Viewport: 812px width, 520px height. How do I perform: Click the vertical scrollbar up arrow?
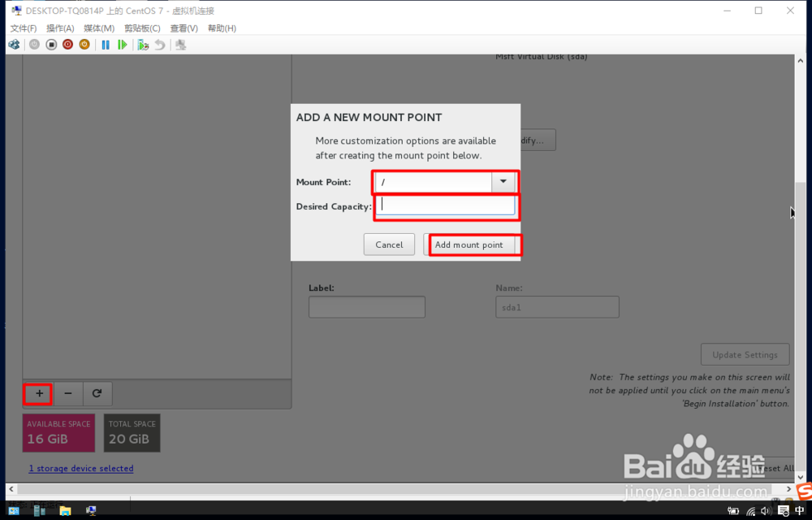(x=801, y=61)
